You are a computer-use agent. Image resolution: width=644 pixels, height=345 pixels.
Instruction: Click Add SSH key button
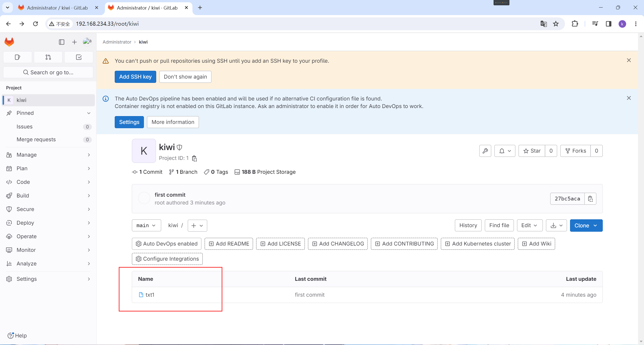pos(135,77)
